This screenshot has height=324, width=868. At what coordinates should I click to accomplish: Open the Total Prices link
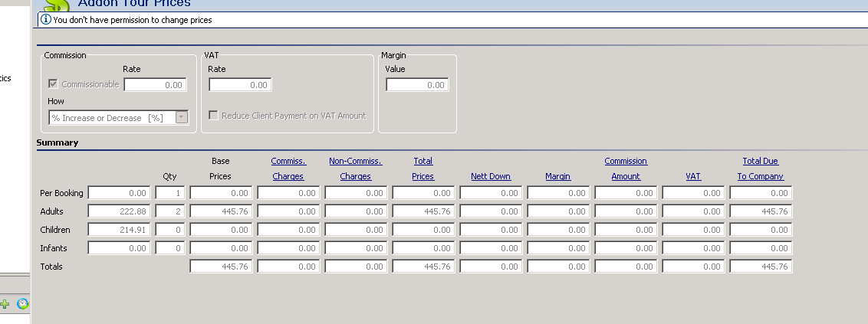[x=423, y=169]
